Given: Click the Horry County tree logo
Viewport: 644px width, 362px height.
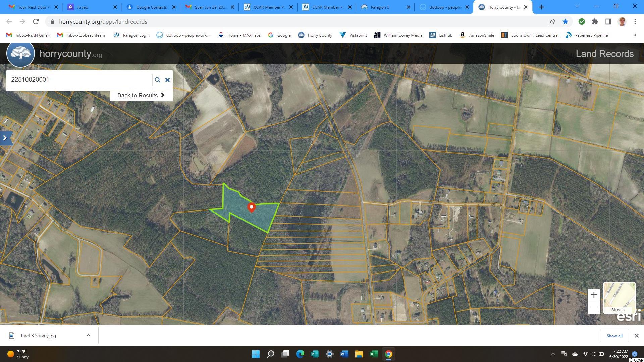Looking at the screenshot, I should click(20, 54).
